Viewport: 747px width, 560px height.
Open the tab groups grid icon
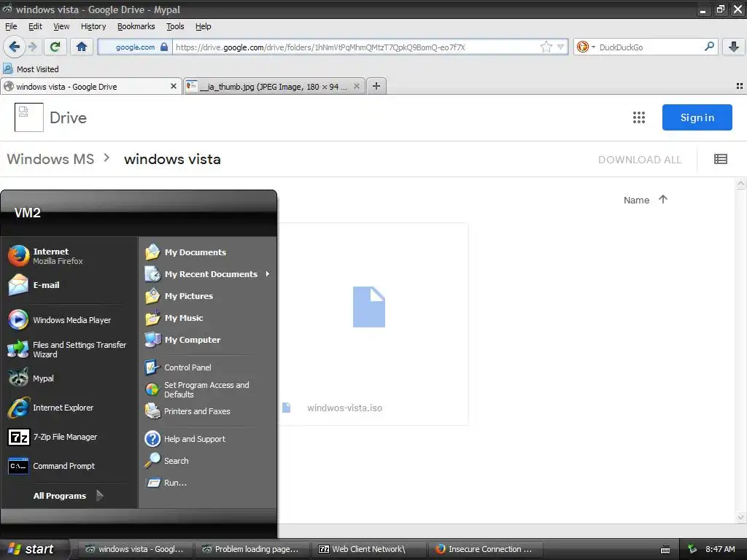(740, 86)
